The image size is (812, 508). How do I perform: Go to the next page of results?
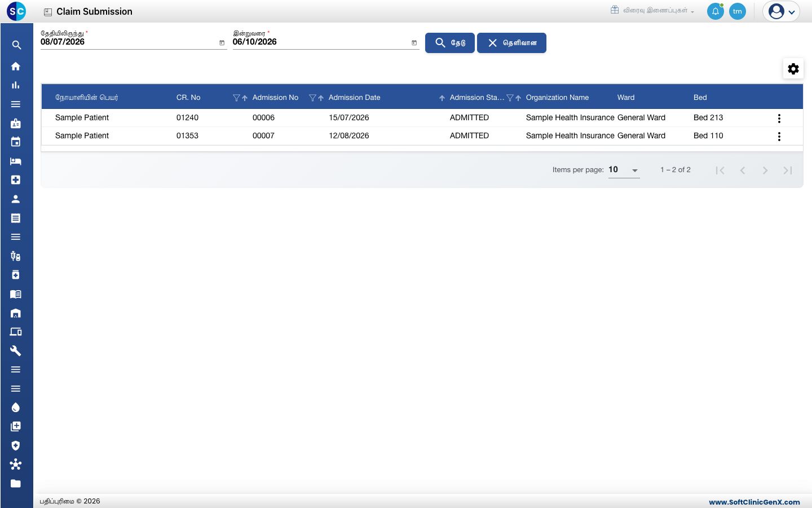765,170
